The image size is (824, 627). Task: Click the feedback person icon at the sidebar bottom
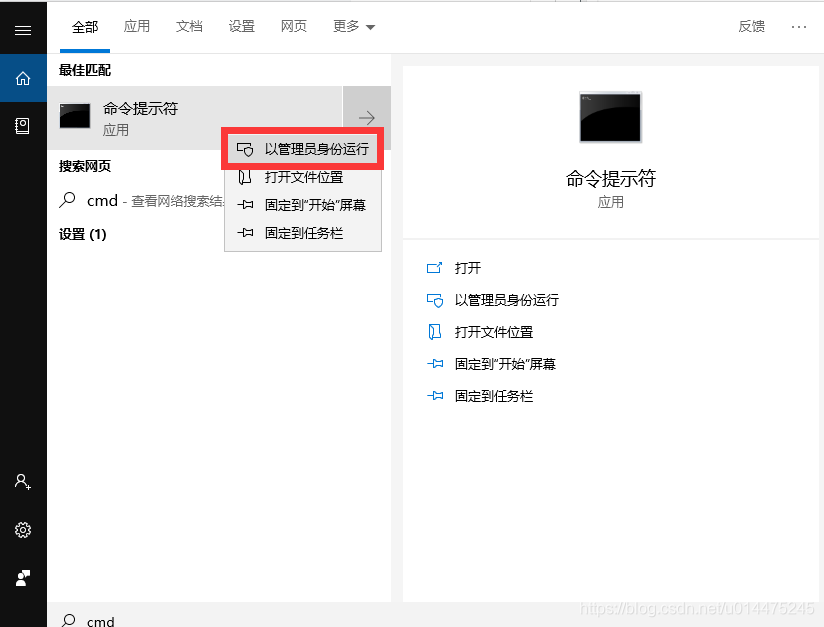point(23,578)
